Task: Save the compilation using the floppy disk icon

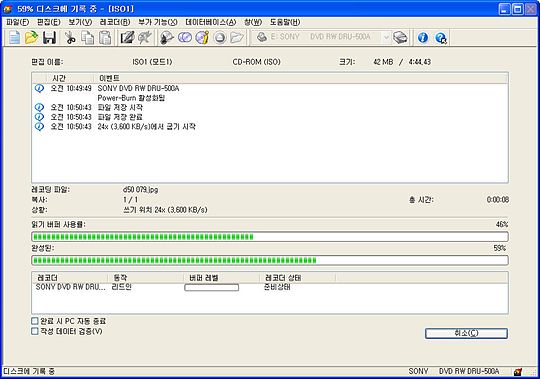Action: 50,38
